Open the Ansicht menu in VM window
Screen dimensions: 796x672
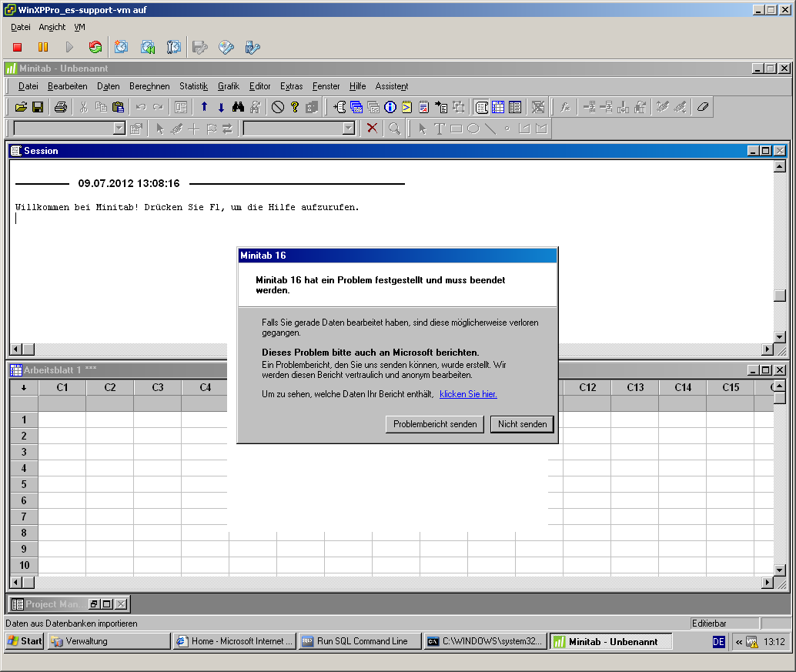pyautogui.click(x=52, y=27)
